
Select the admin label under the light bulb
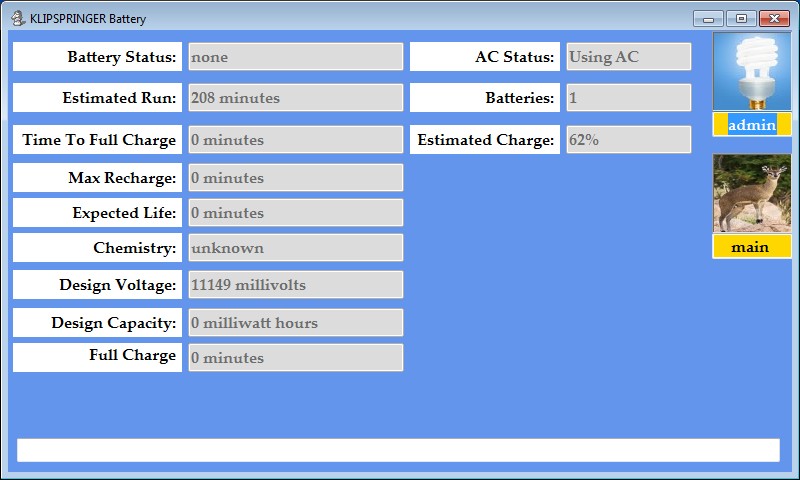(x=752, y=125)
